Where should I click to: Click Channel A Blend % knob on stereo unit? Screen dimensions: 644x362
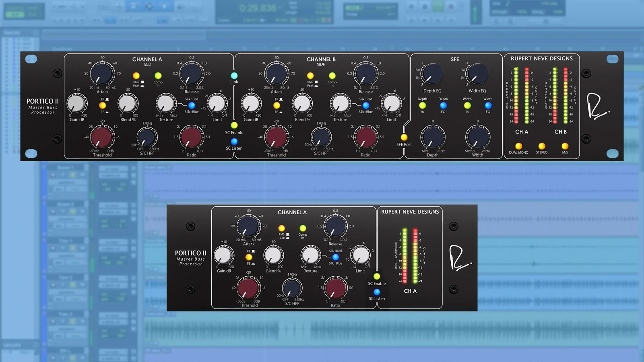(128, 103)
